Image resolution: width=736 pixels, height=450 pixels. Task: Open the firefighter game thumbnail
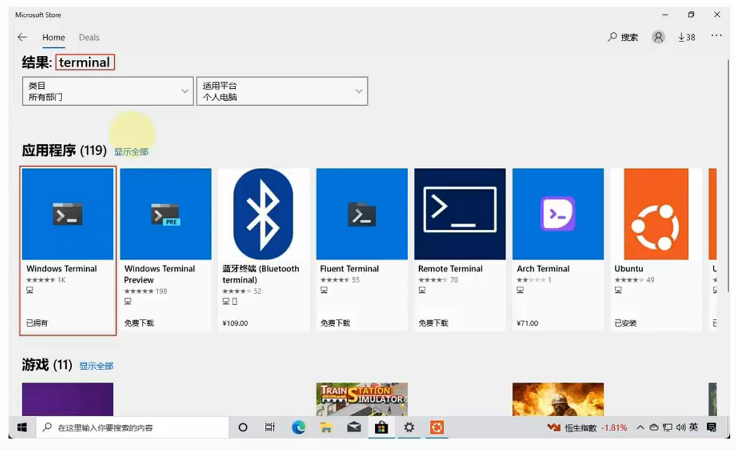pyautogui.click(x=558, y=399)
